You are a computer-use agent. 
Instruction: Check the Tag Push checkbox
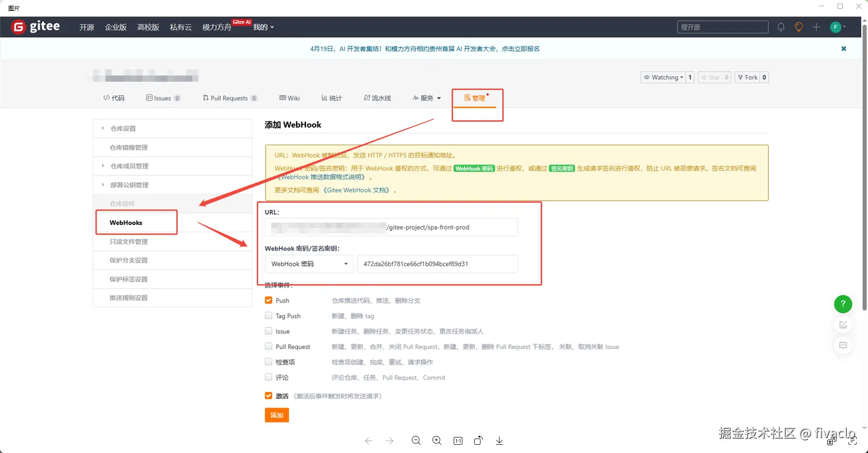[x=269, y=315]
